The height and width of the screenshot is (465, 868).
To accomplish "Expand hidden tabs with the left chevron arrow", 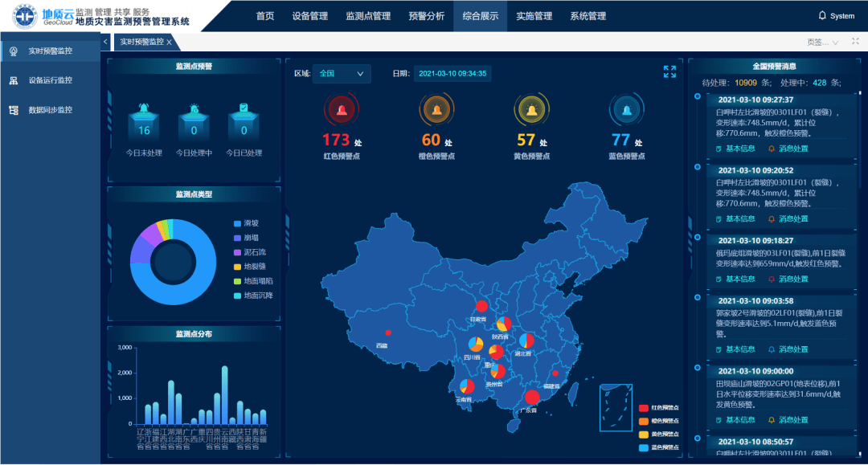I will pyautogui.click(x=104, y=42).
